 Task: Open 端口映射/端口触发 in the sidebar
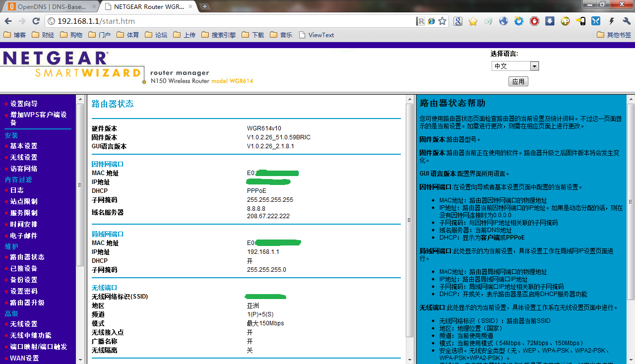39,347
